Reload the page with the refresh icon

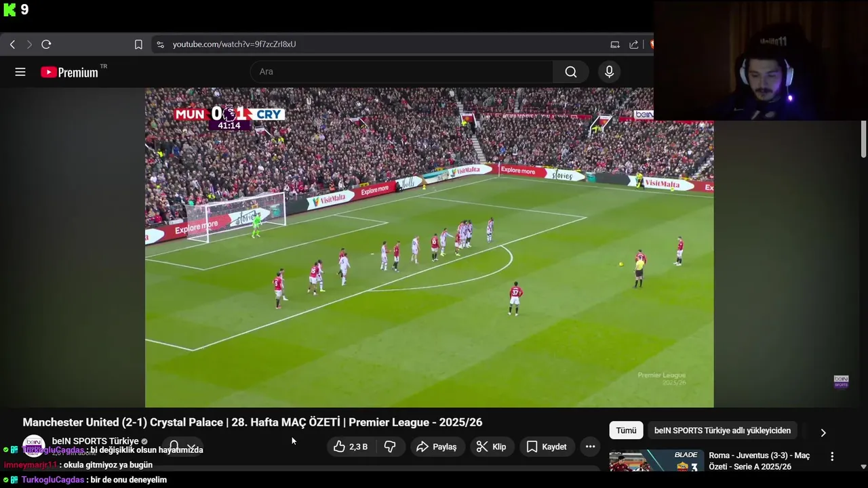[x=46, y=44]
